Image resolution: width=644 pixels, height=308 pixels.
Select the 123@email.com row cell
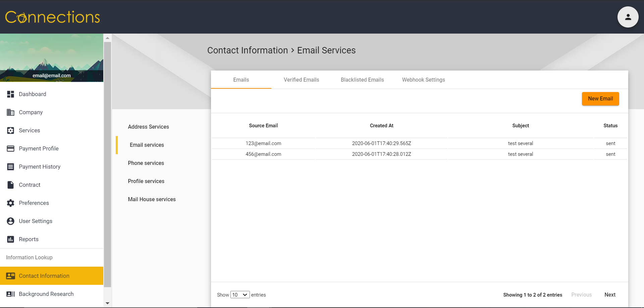click(x=263, y=143)
